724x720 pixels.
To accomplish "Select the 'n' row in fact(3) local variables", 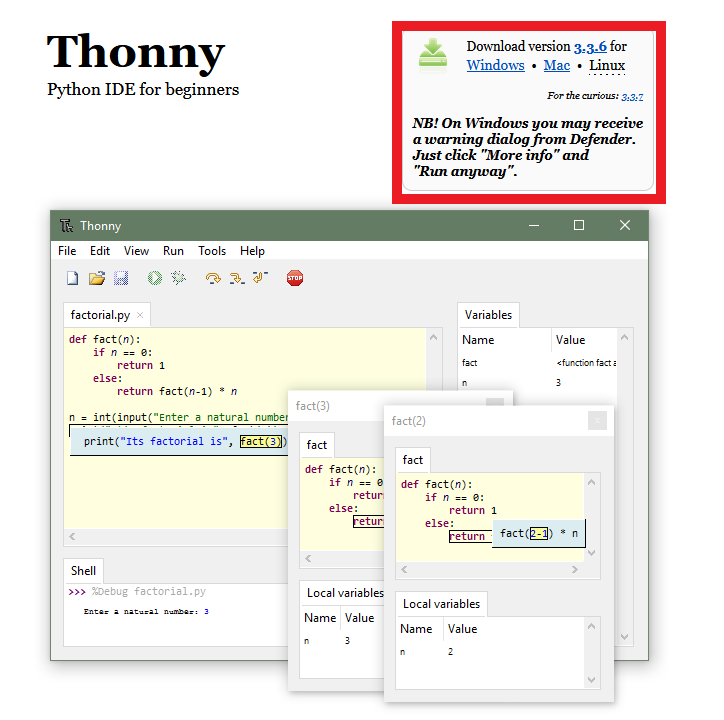I will click(x=343, y=641).
